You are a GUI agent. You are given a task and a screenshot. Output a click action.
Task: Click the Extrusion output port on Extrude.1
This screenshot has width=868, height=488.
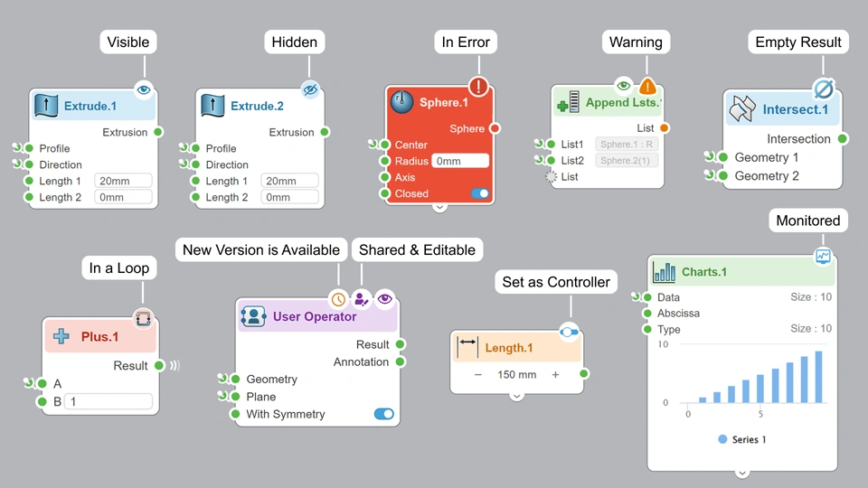[x=158, y=132]
